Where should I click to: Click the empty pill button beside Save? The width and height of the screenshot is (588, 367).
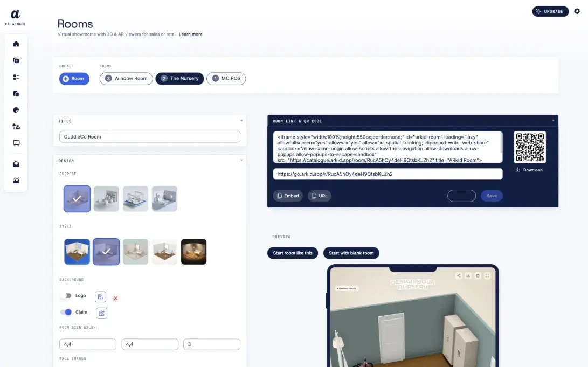click(462, 196)
